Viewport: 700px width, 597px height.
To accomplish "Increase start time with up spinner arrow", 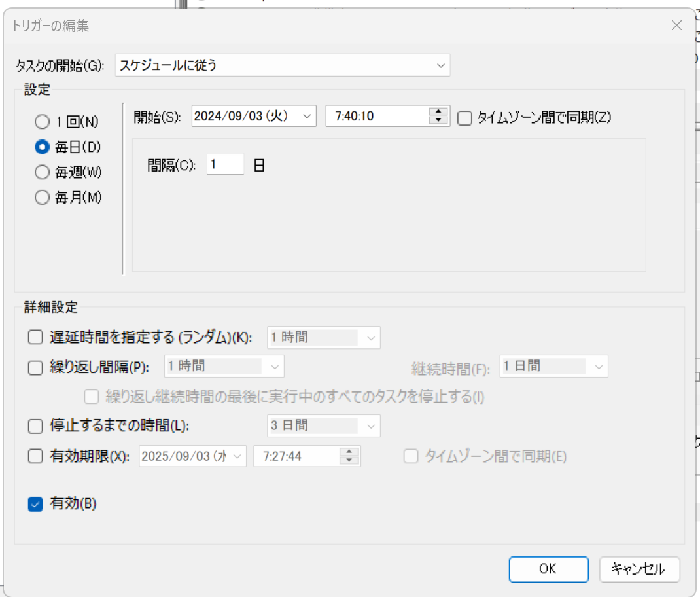I will click(438, 112).
